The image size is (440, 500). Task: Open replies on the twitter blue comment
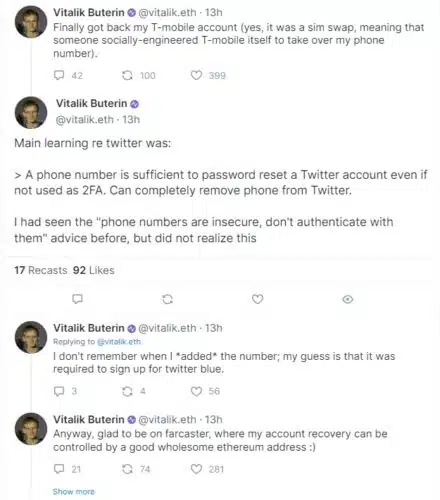click(x=59, y=391)
